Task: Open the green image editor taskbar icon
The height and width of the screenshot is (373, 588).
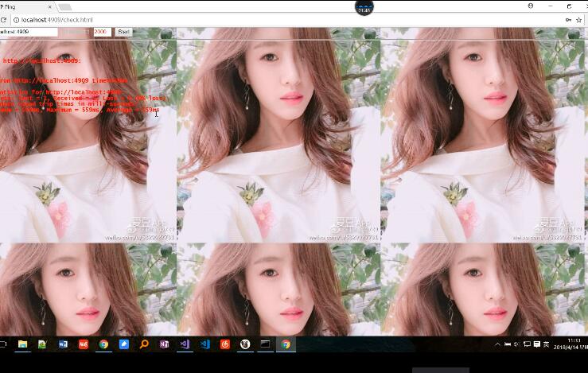Action: (42, 344)
